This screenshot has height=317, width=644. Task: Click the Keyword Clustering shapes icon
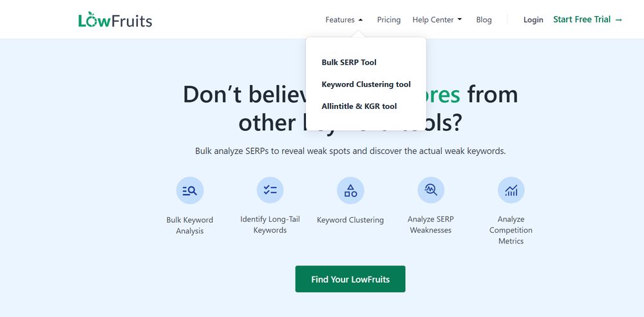pyautogui.click(x=350, y=190)
